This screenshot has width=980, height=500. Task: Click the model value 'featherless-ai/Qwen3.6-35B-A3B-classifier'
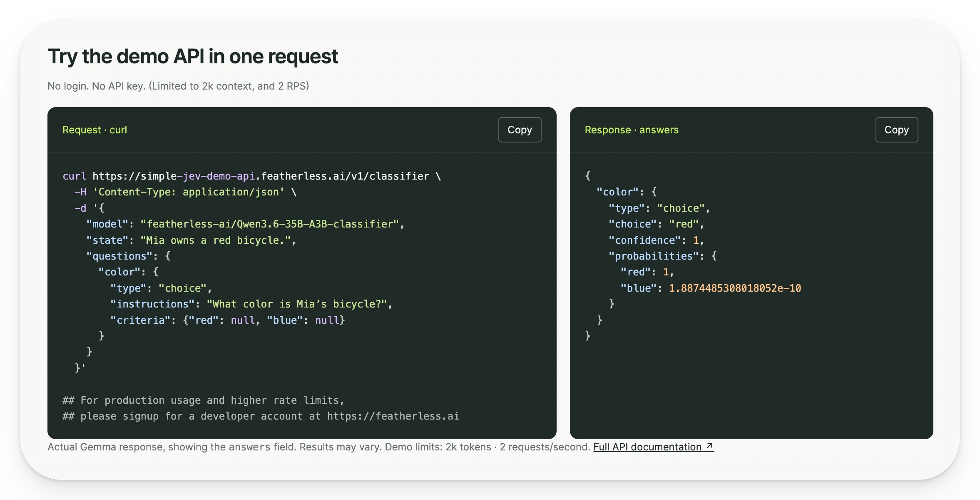click(x=269, y=224)
